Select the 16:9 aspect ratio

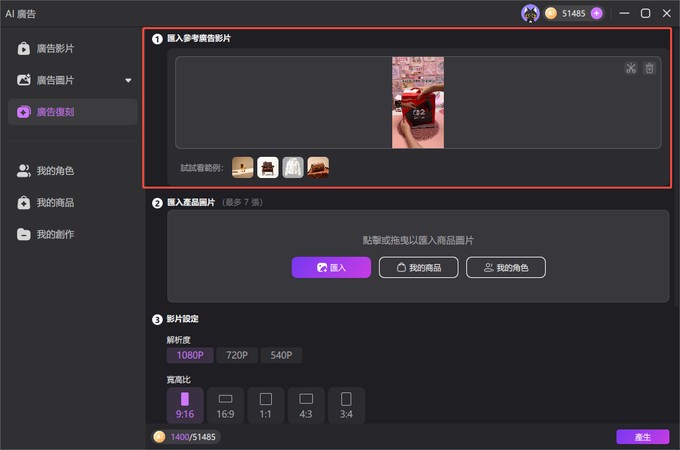225,405
